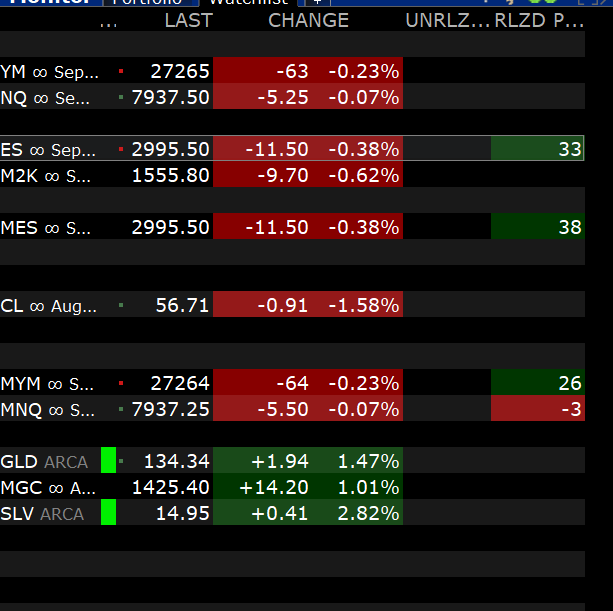This screenshot has height=611, width=613.
Task: Click the green position indicator beside SLV ARCA
Action: pos(108,512)
